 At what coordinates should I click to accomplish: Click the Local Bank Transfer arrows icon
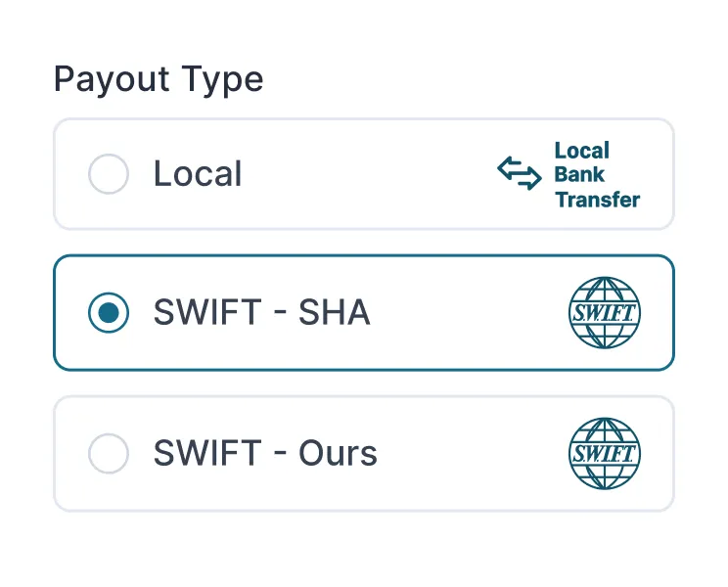coord(519,173)
